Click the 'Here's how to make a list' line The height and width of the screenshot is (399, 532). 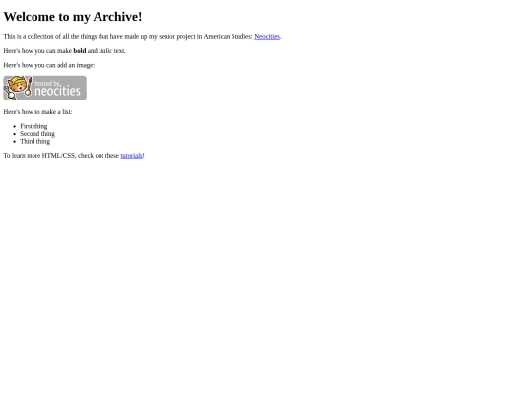click(x=37, y=112)
